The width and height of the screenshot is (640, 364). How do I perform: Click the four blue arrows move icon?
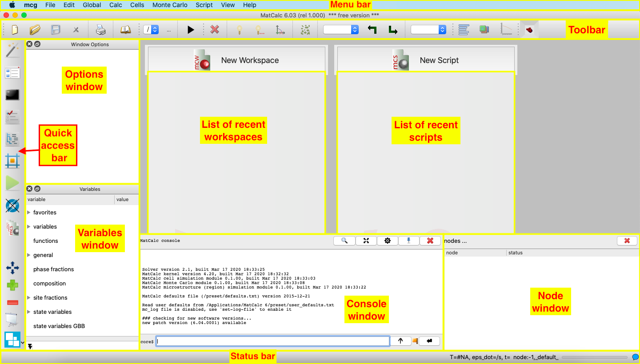point(12,267)
